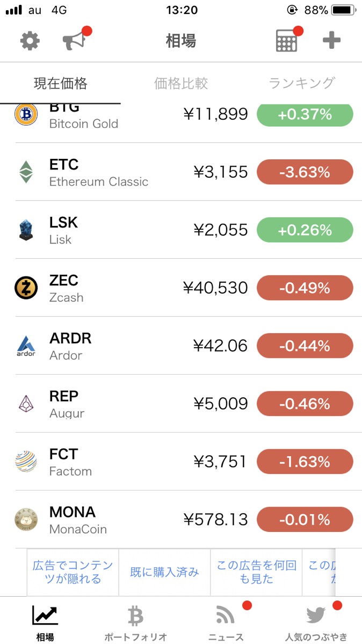The width and height of the screenshot is (362, 644).
Task: Switch to the ランキング tab
Action: coord(301,83)
